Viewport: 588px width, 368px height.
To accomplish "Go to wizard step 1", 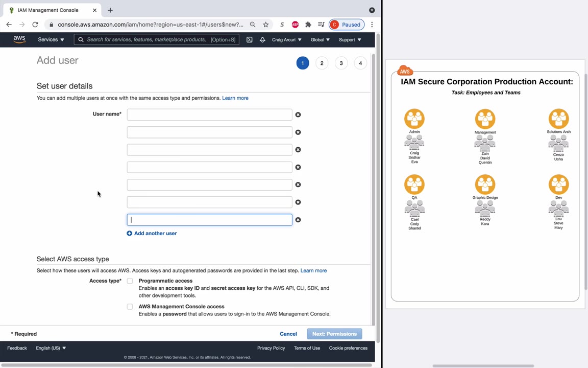I will tap(303, 63).
